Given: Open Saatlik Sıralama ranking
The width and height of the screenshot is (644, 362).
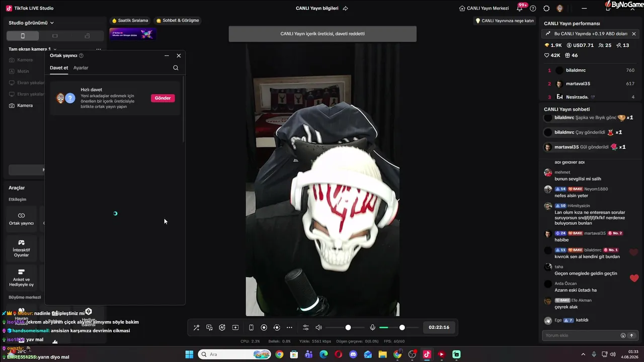Looking at the screenshot, I should (130, 21).
